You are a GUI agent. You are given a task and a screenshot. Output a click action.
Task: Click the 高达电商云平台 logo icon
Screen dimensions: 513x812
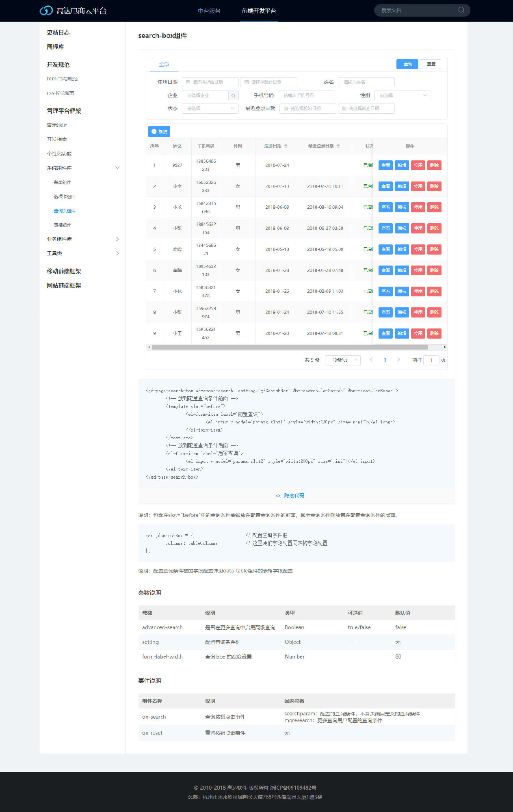pos(46,11)
